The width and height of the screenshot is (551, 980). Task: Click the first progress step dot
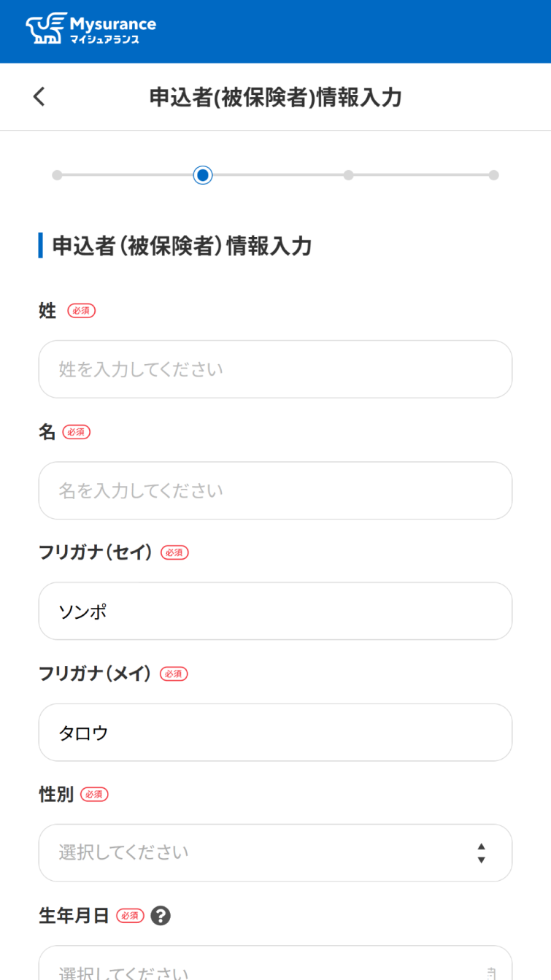tap(57, 175)
